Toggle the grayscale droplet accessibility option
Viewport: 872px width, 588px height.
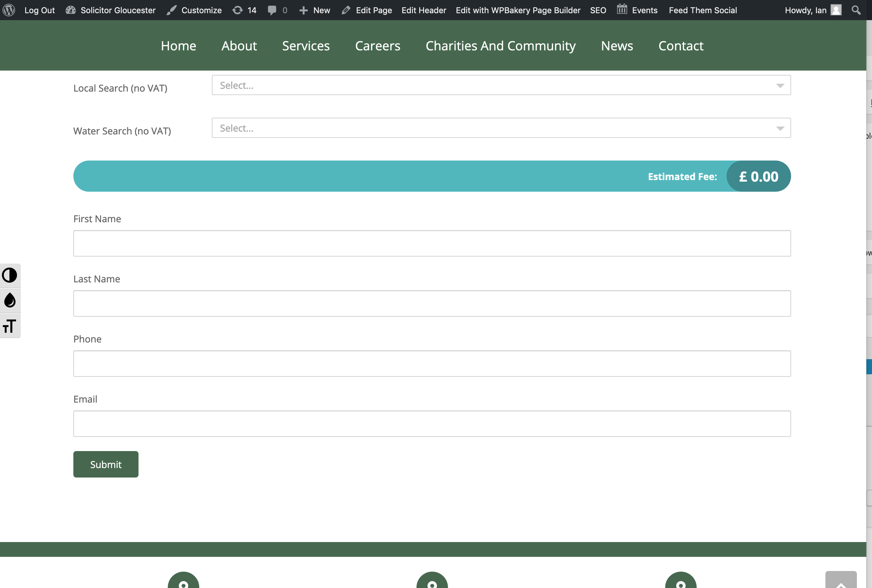click(x=10, y=300)
